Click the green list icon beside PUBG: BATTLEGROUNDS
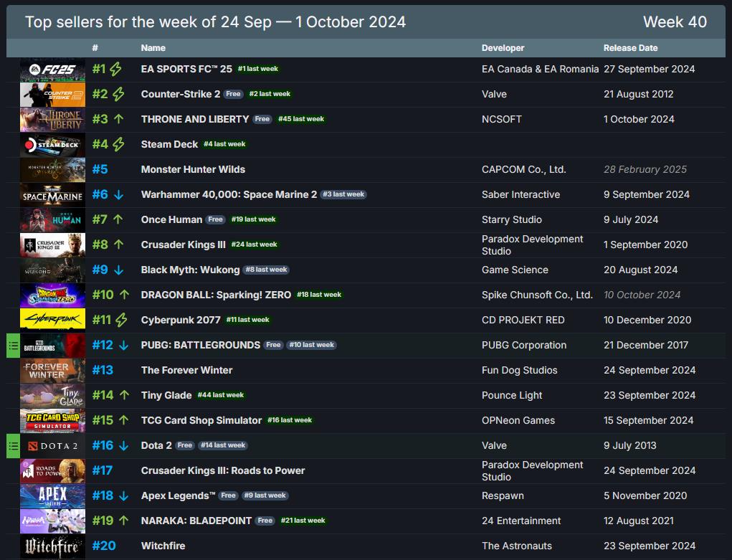732x560 pixels. (x=13, y=345)
